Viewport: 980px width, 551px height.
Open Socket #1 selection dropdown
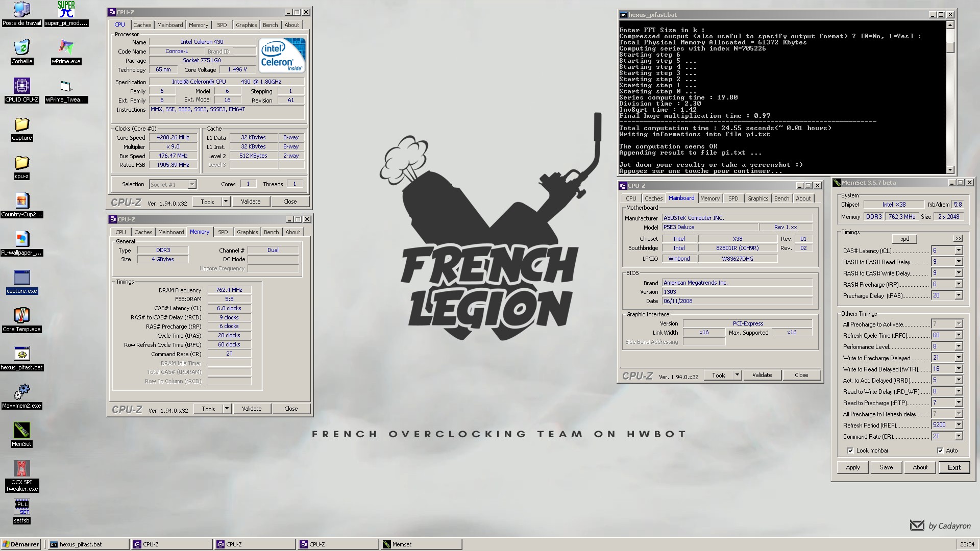[192, 184]
